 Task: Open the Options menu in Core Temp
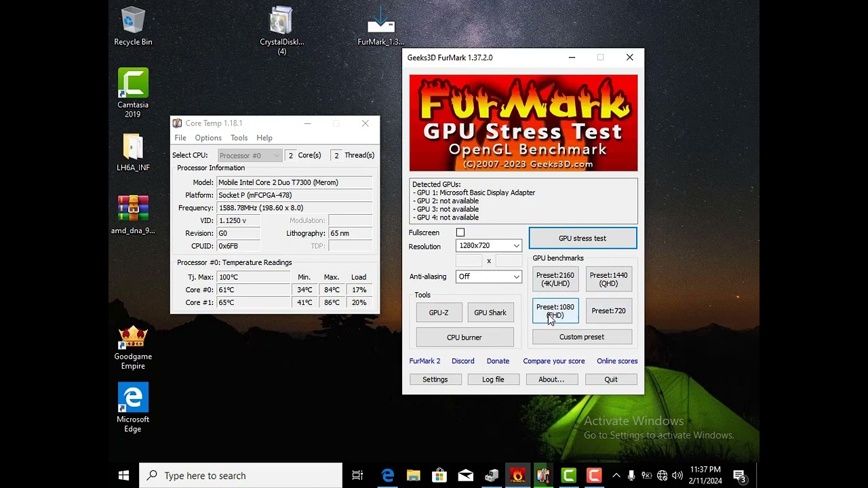coord(208,138)
